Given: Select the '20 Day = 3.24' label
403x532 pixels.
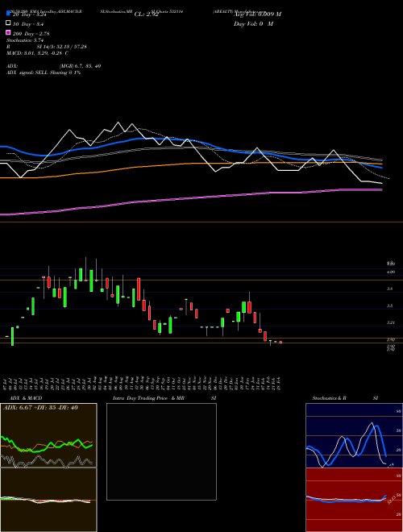Looking at the screenshot, I should pos(29,15).
